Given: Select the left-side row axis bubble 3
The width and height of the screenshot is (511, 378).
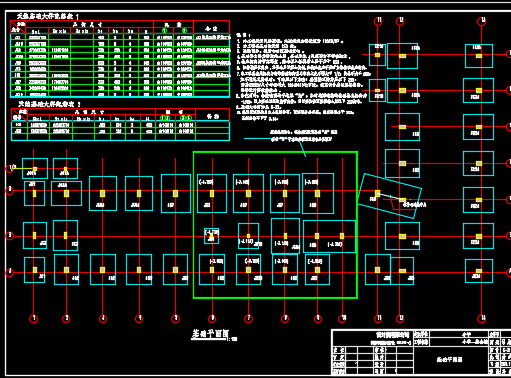Looking at the screenshot, I should click(10, 236).
